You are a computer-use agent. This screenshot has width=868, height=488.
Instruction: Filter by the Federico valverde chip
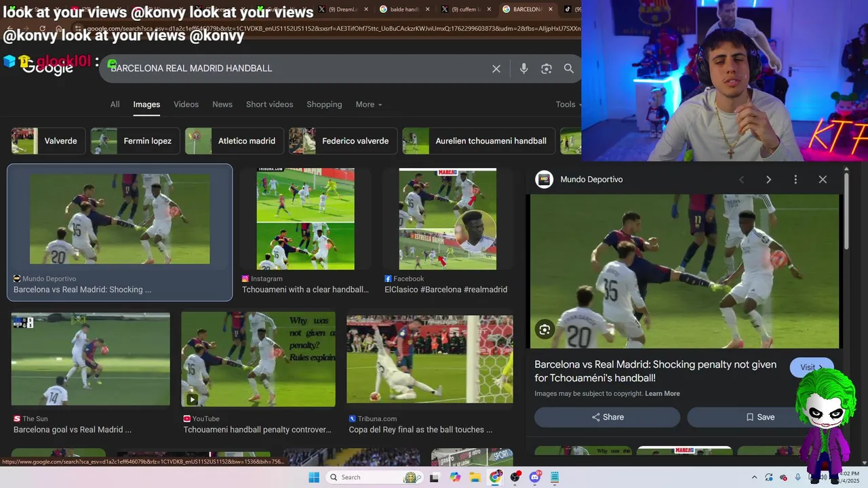[x=343, y=141]
